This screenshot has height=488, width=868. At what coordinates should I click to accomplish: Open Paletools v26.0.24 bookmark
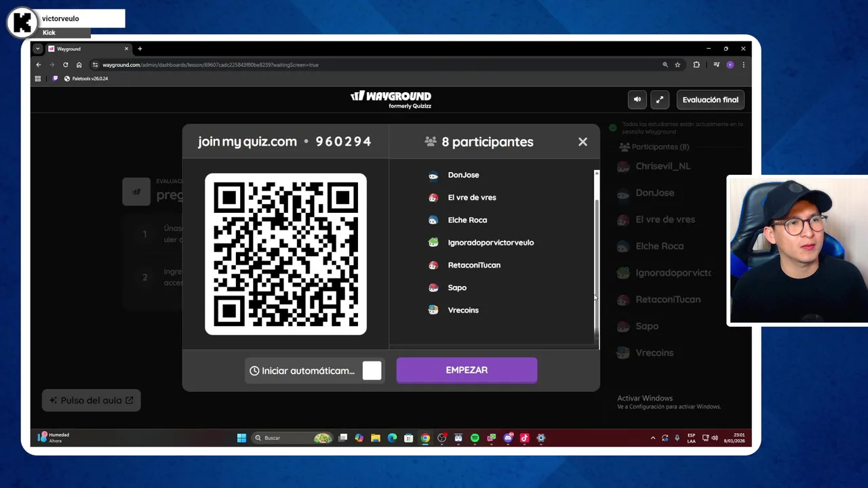pyautogui.click(x=86, y=79)
